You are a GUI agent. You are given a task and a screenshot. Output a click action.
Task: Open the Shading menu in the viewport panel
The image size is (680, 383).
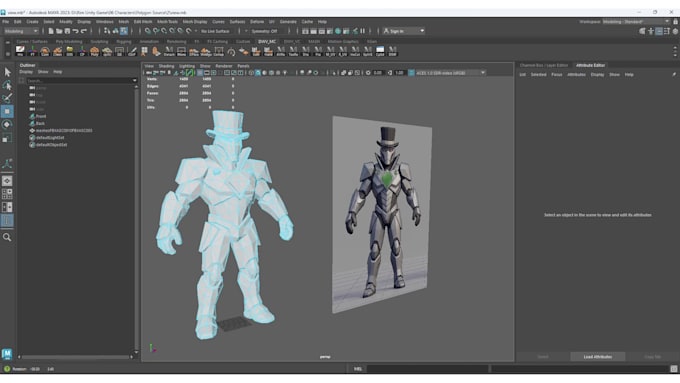click(x=166, y=66)
